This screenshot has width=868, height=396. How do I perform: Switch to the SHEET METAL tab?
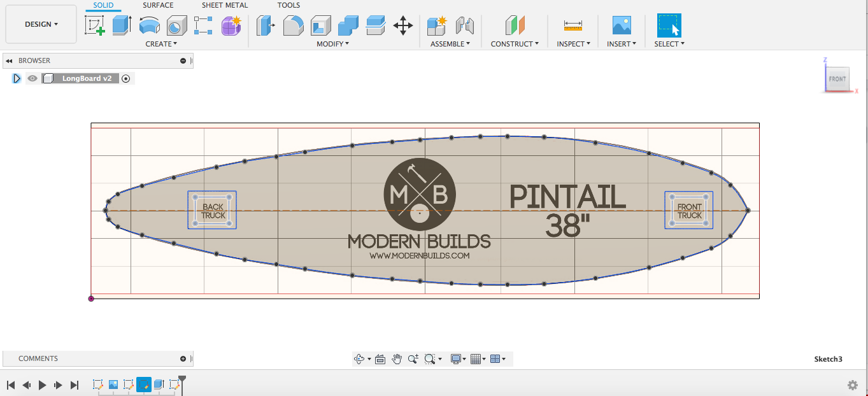[225, 5]
